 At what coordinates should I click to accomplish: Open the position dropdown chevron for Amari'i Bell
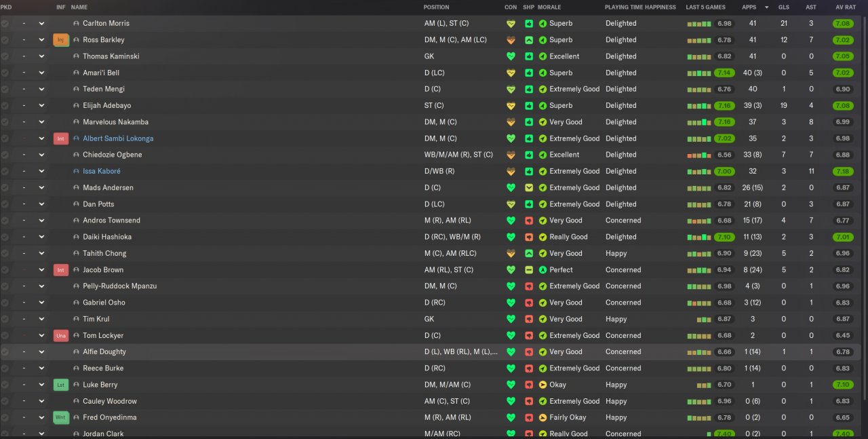[41, 73]
